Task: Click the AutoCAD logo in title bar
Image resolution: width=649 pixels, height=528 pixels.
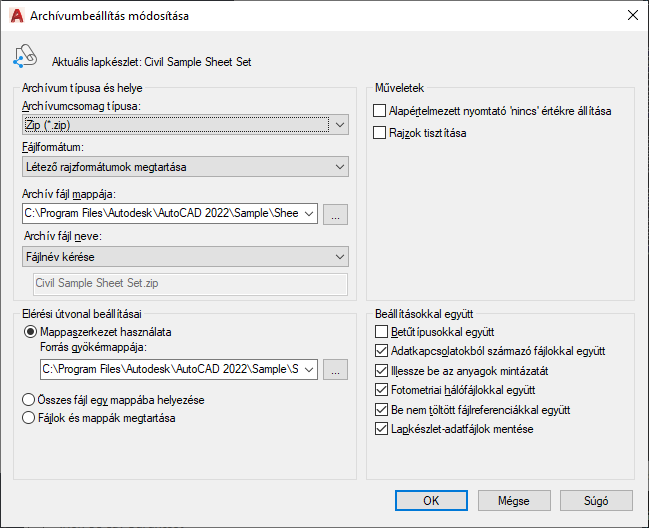Action: click(x=17, y=16)
